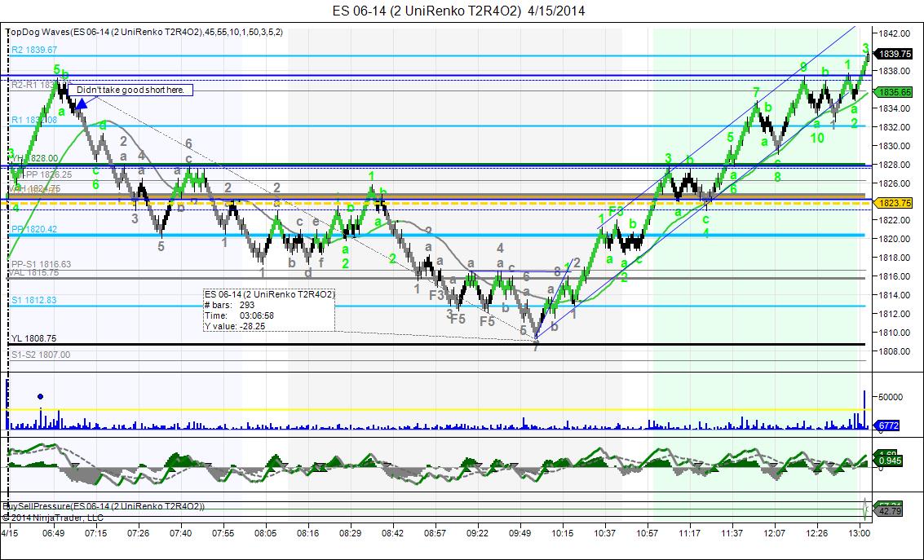Select the 07:55 time axis label
The image size is (924, 560).
click(x=223, y=533)
